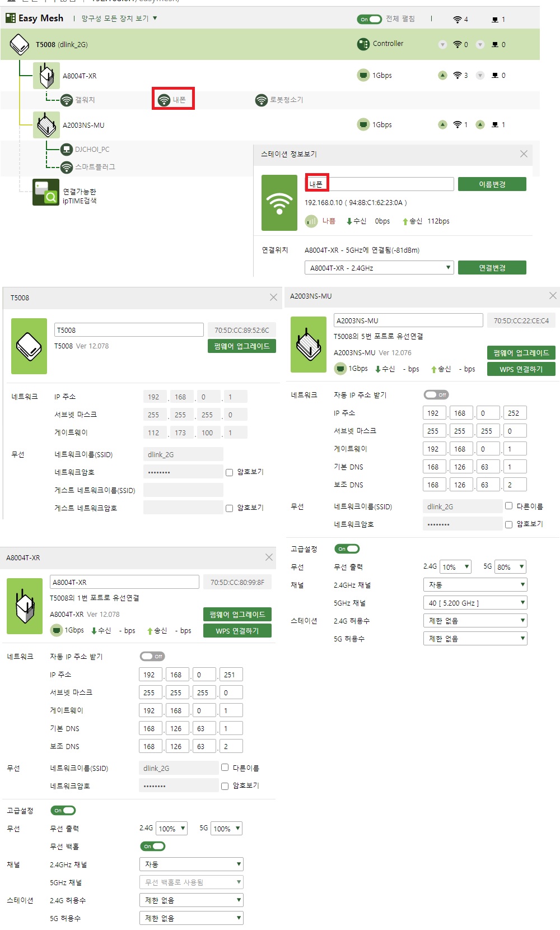Check 암호보기 for T5008 guest network password
The width and height of the screenshot is (560, 930).
pyautogui.click(x=229, y=508)
